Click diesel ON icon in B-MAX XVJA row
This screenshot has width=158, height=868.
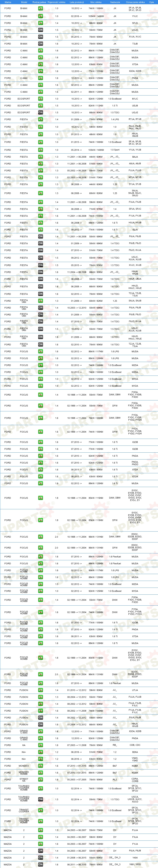coord(40,37)
